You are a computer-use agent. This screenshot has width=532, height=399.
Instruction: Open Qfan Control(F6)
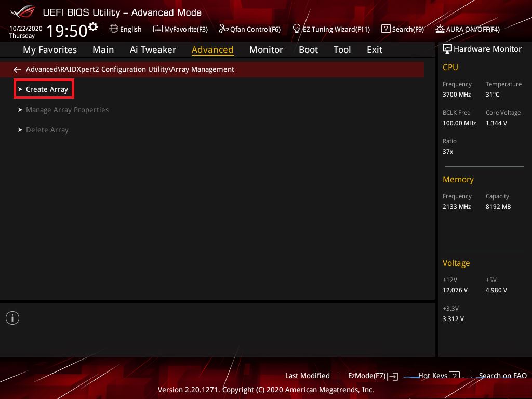tap(250, 29)
